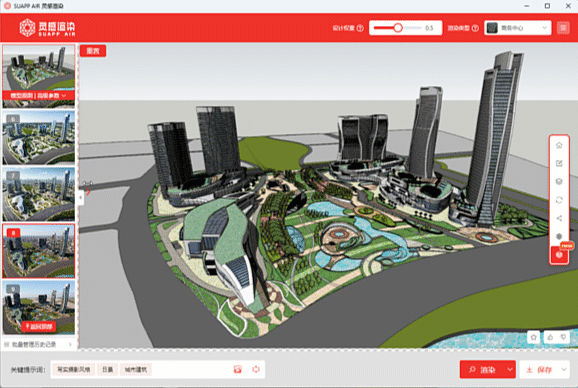Open the edit pencil tool in right toolbar
This screenshot has height=388, width=578.
tap(559, 163)
